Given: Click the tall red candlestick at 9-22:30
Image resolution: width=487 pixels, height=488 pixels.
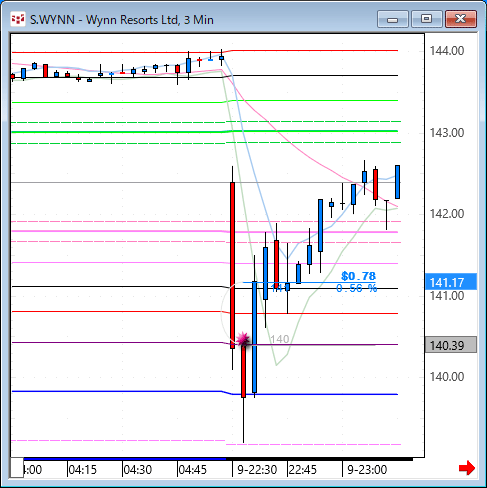Looking at the screenshot, I should pyautogui.click(x=232, y=265).
